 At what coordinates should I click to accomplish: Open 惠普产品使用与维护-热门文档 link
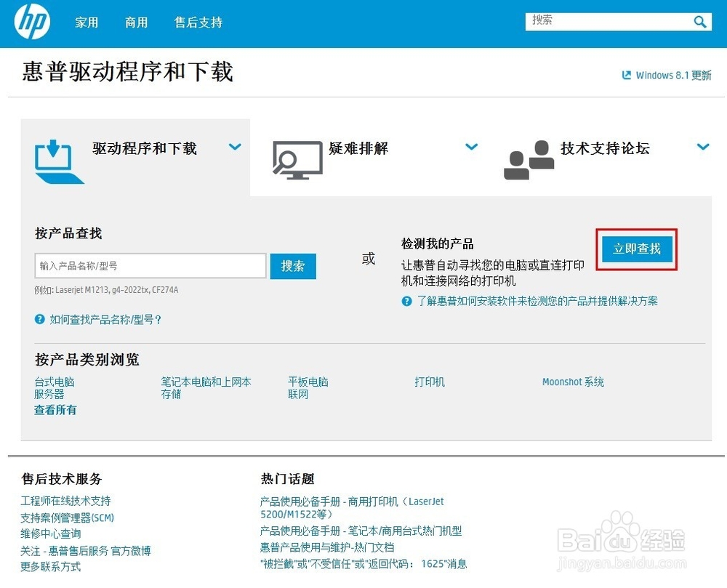327,548
